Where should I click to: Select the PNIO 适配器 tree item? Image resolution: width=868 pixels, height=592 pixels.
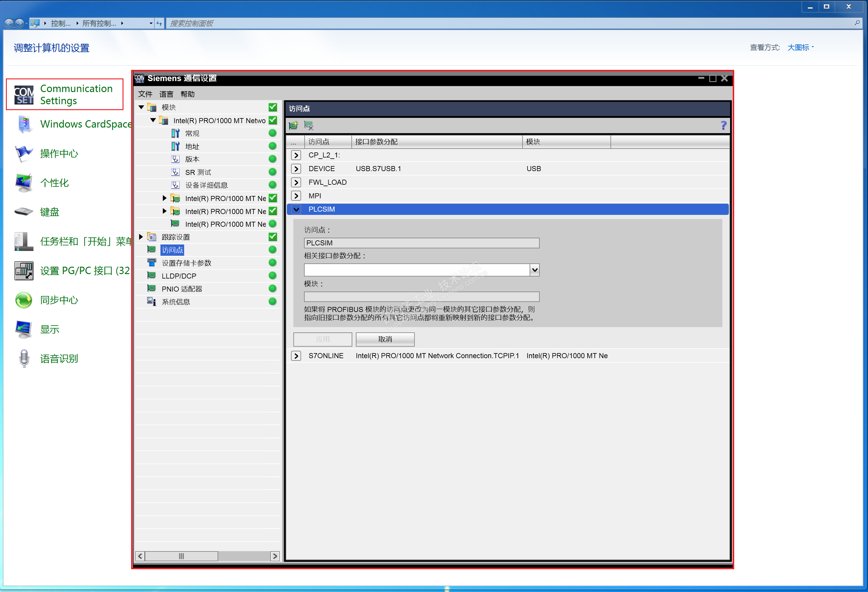[181, 289]
